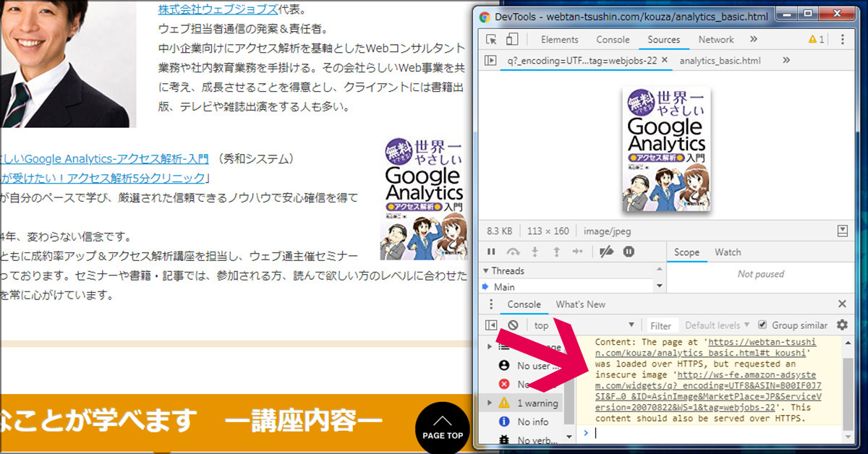Pause script execution in debugger

(491, 252)
